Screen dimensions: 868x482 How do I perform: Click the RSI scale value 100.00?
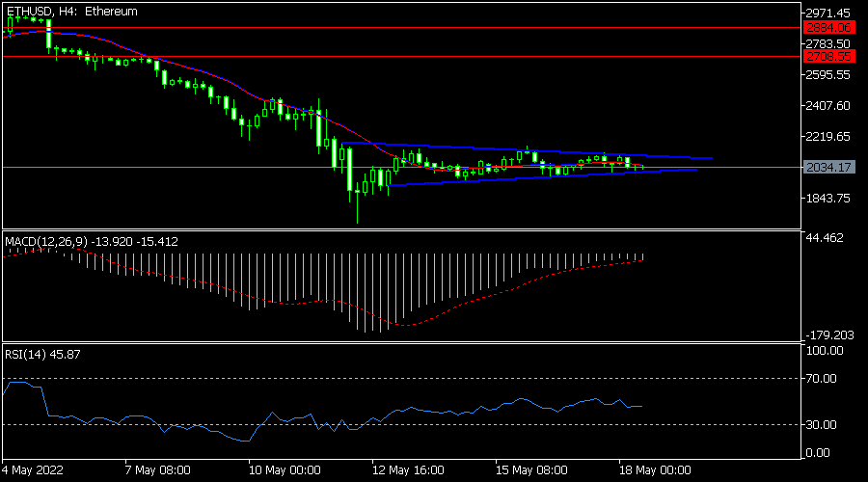coord(825,351)
